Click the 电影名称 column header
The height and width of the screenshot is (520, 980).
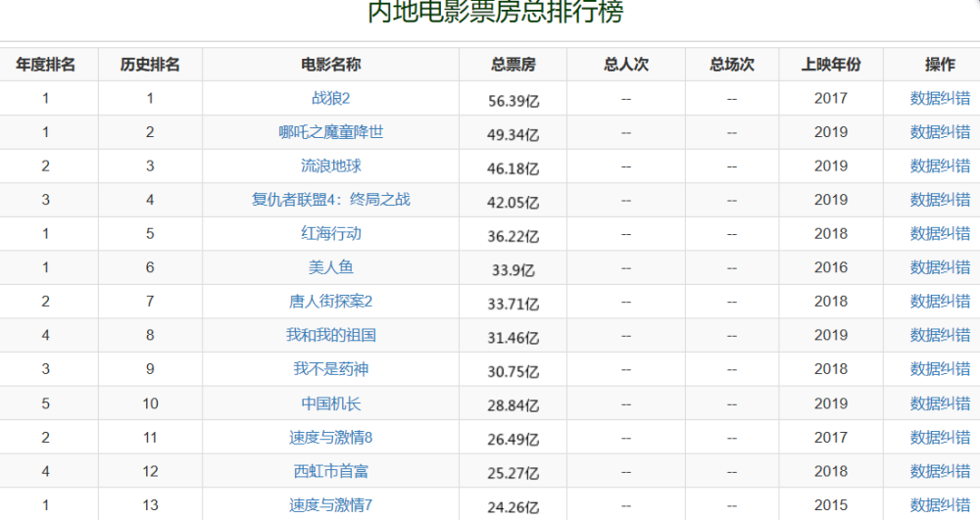330,65
